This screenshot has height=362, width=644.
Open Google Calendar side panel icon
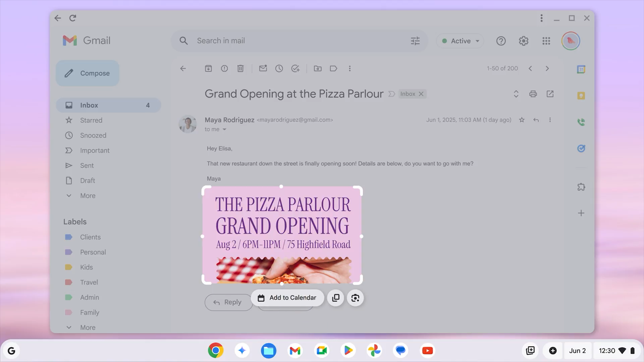pos(581,69)
